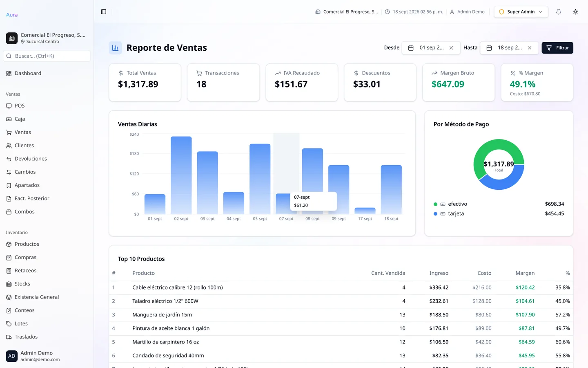
Task: Open the Super Admin role dropdown
Action: 521,12
